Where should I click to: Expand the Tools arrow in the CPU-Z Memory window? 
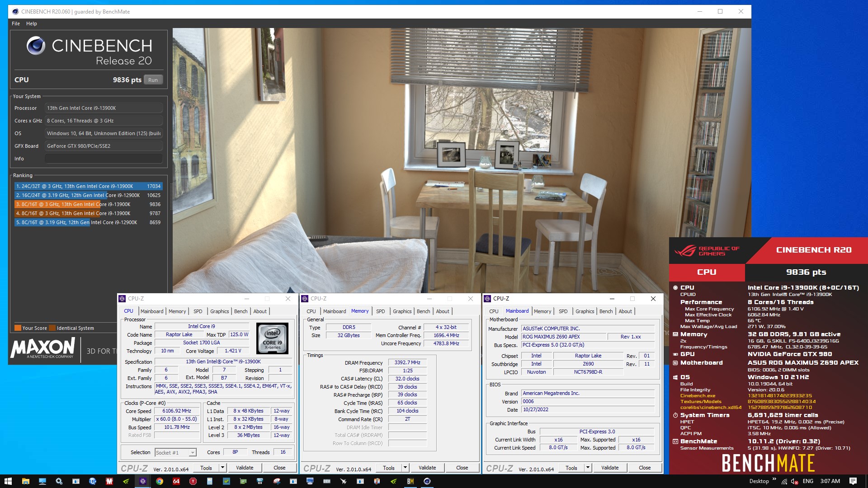[405, 468]
